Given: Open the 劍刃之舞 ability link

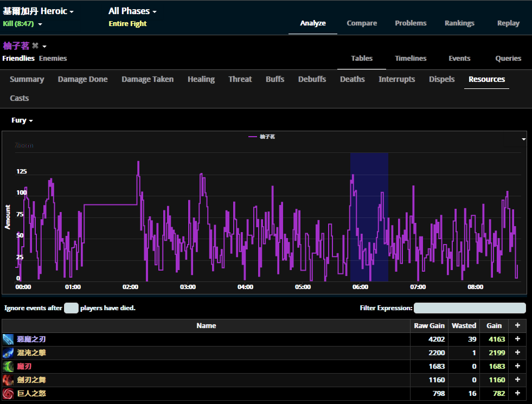Looking at the screenshot, I should (31, 380).
